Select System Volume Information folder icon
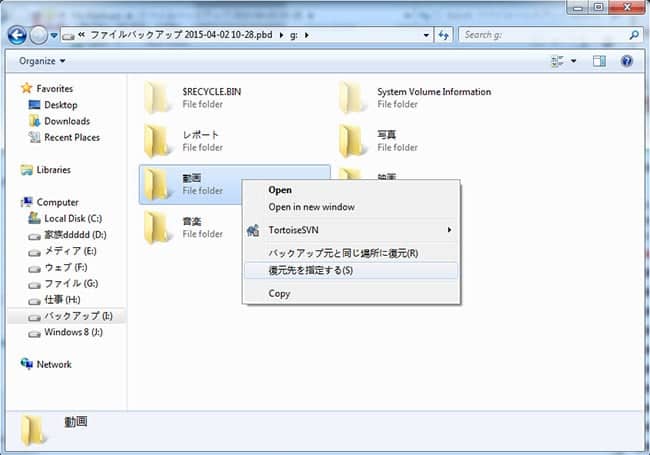The image size is (650, 455). (352, 98)
